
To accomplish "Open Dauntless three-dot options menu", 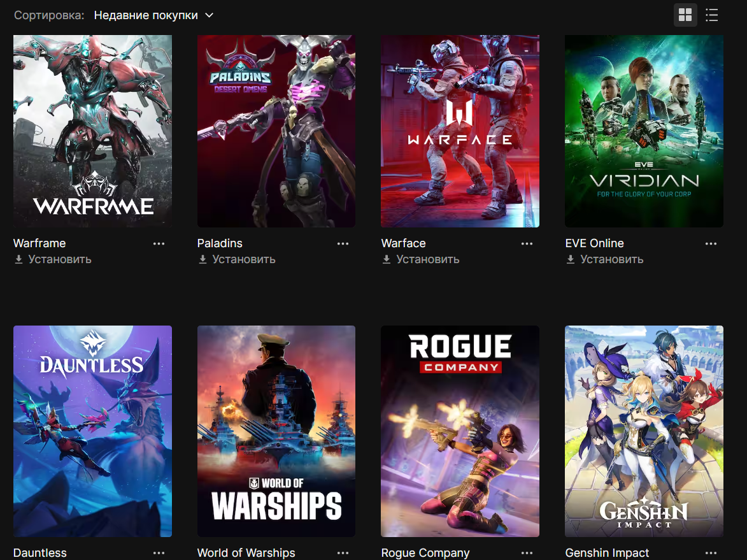I will [x=159, y=553].
